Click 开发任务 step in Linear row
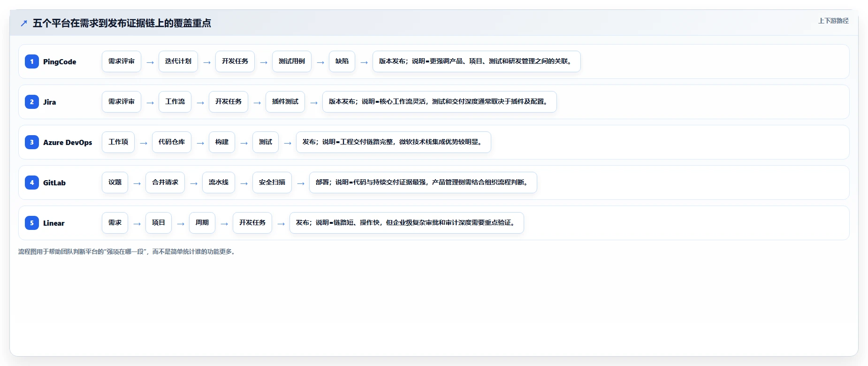Viewport: 868px width, 366px height. (x=252, y=223)
